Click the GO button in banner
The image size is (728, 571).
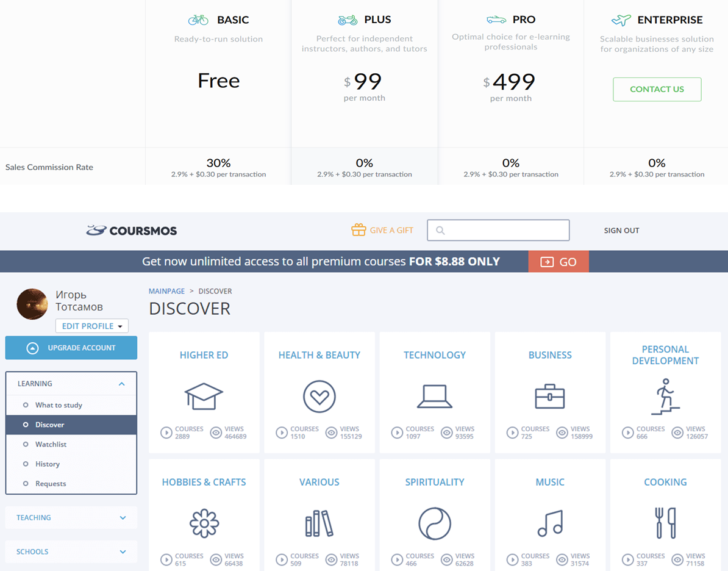tap(558, 262)
